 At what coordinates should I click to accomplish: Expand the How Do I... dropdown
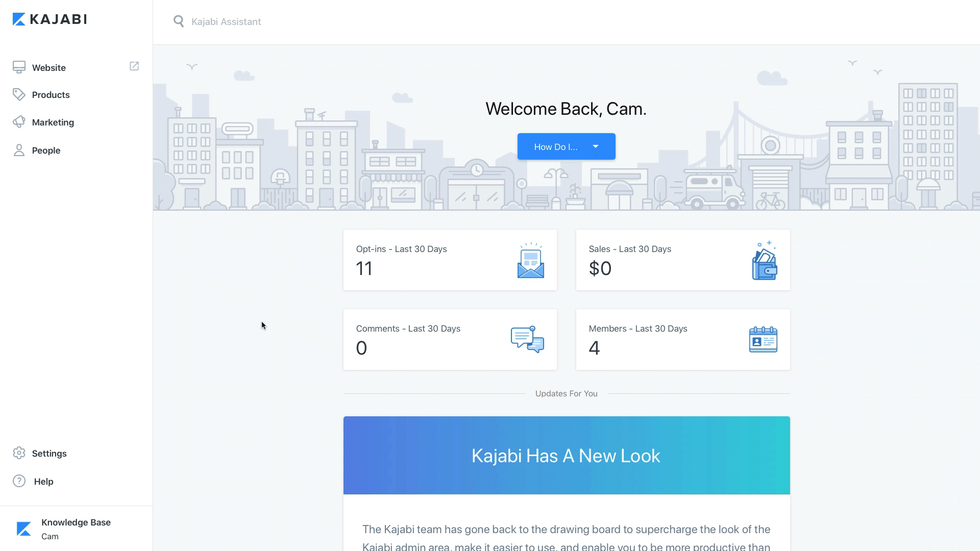[x=556, y=147]
